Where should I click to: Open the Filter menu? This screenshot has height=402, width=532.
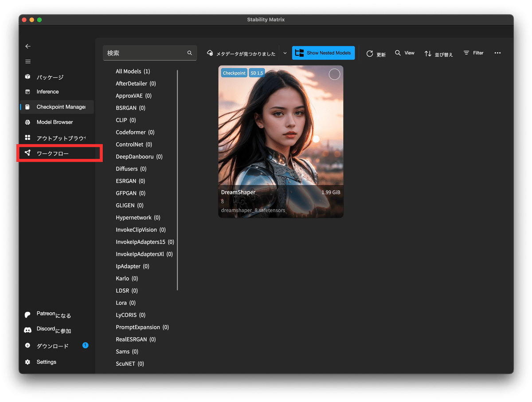pyautogui.click(x=473, y=53)
